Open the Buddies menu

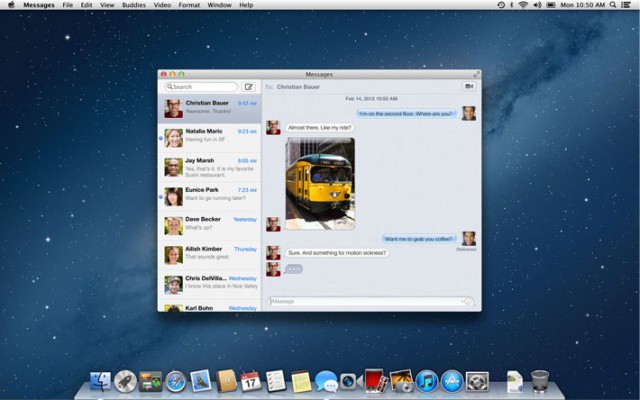(134, 5)
